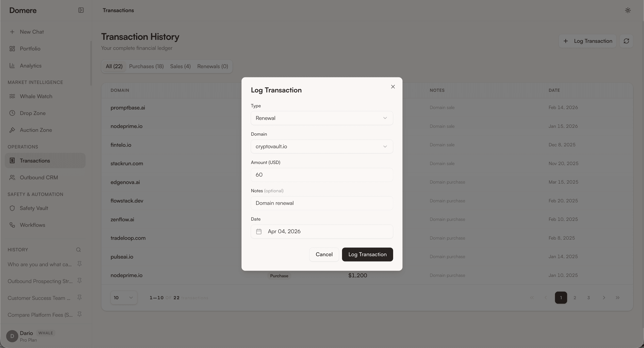Image resolution: width=644 pixels, height=348 pixels.
Task: Switch to the Purchases filter tab
Action: pos(146,66)
